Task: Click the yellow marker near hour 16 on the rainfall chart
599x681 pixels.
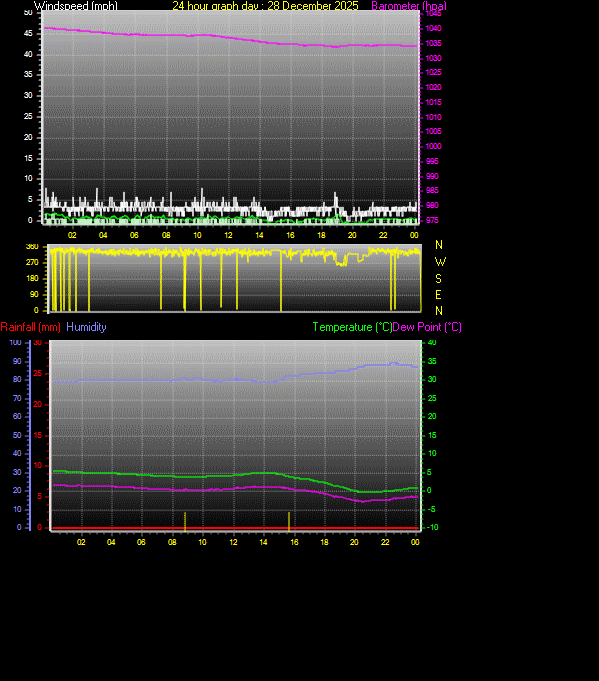Action: point(289,522)
